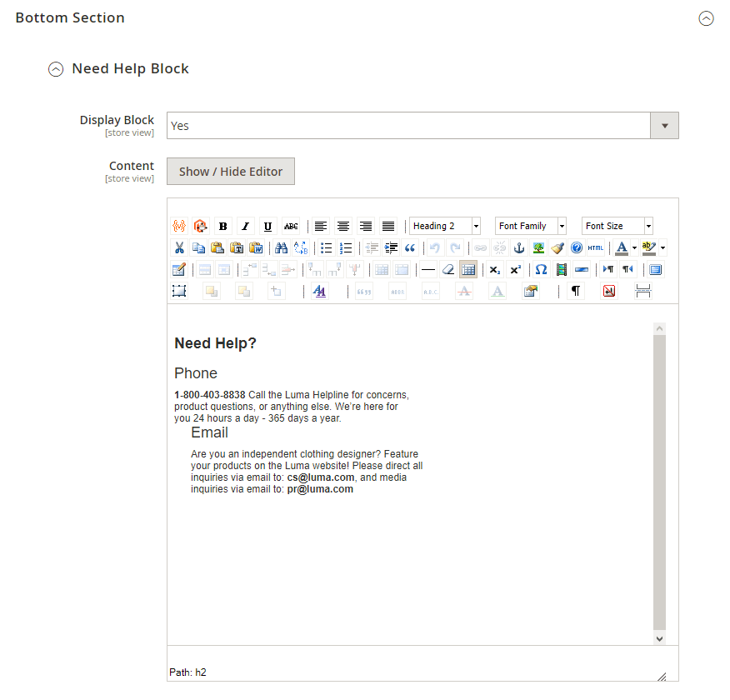This screenshot has width=730, height=700.
Task: Insert an anchor
Action: pos(519,247)
